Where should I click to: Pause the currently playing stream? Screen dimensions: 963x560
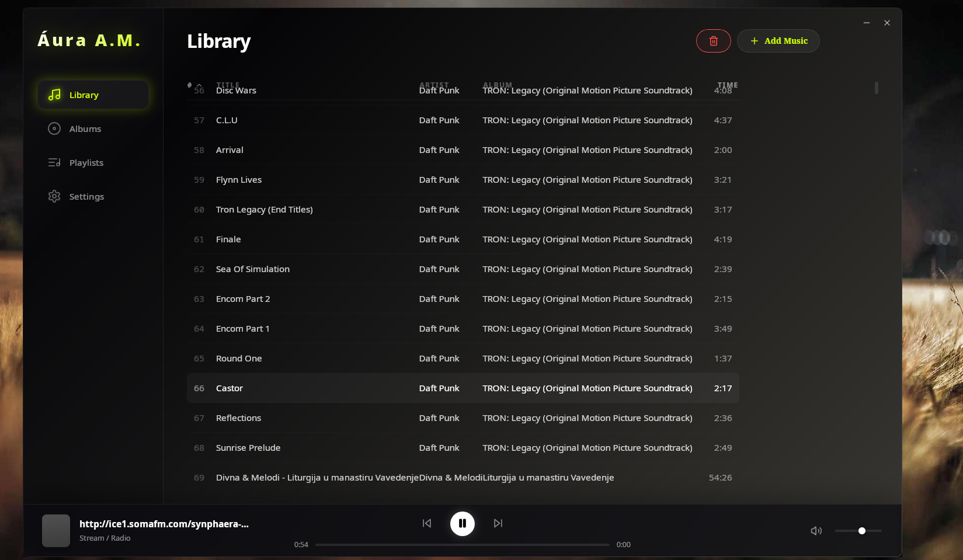(463, 523)
